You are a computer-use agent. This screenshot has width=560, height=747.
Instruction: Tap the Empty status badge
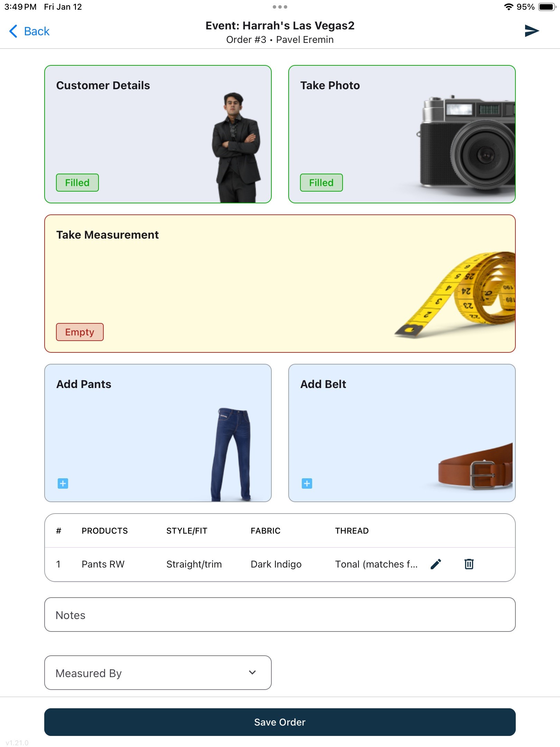click(x=80, y=332)
